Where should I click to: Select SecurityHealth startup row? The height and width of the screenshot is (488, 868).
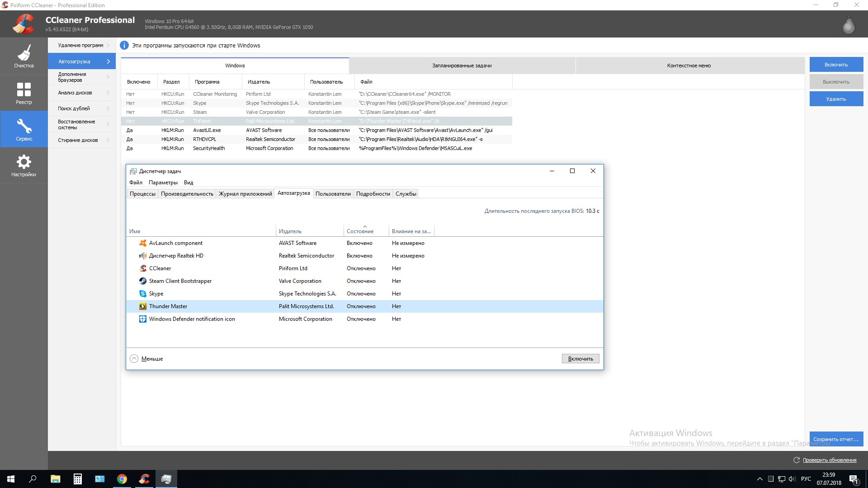tap(316, 148)
